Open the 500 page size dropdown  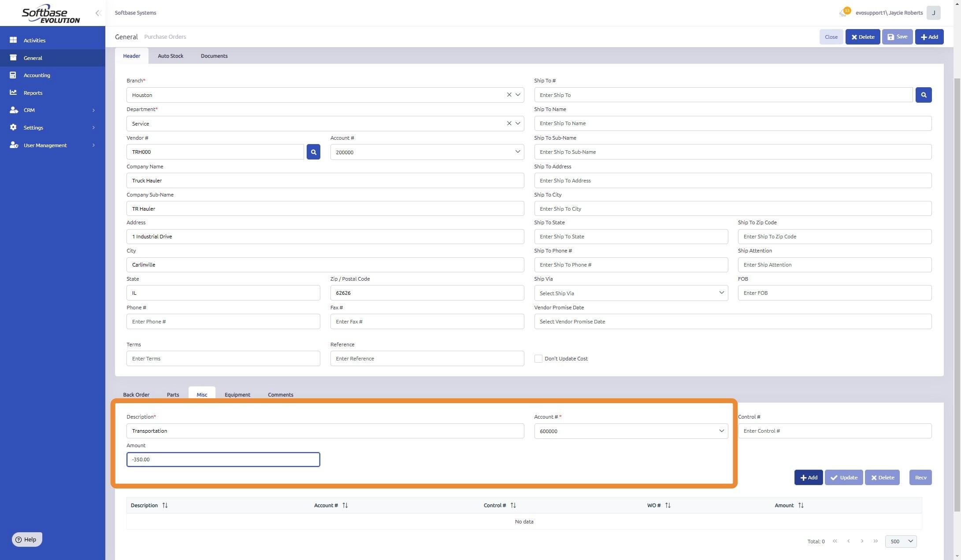pyautogui.click(x=901, y=541)
